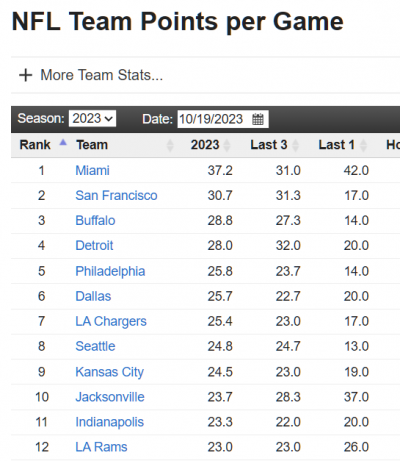Click the Team column header
The height and width of the screenshot is (461, 400).
click(92, 145)
